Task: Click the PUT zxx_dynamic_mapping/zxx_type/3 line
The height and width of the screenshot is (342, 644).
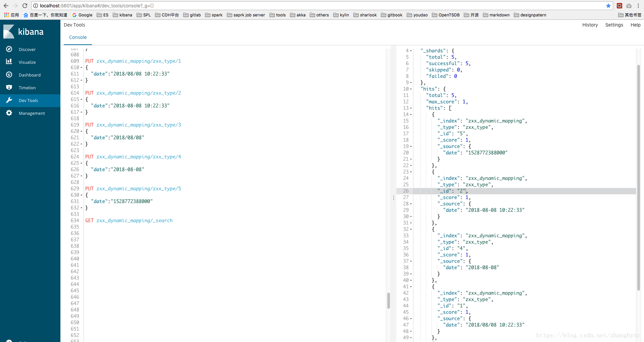Action: [133, 125]
